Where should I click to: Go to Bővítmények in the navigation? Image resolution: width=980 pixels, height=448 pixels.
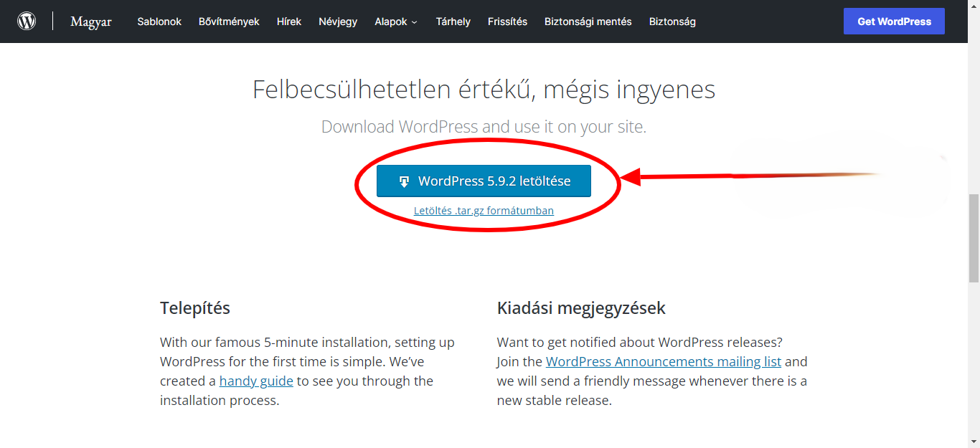coord(229,22)
